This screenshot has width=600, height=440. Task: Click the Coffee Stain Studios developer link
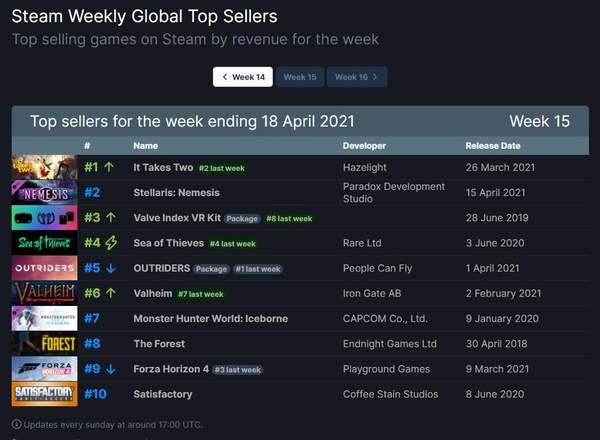391,394
